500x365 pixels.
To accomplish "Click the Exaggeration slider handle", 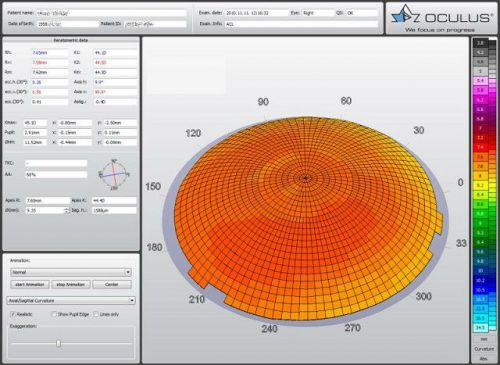I will coord(59,343).
